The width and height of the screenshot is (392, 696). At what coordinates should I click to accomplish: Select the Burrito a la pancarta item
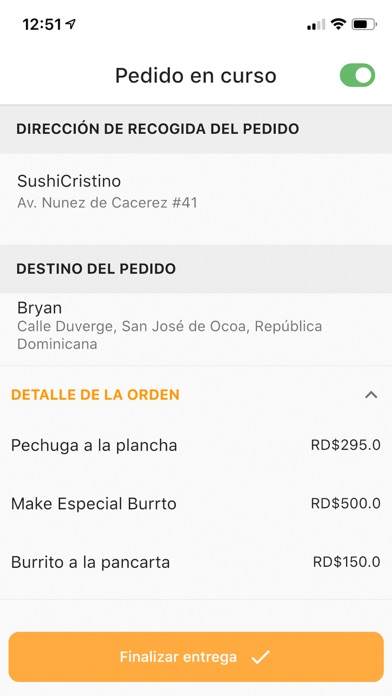click(196, 562)
